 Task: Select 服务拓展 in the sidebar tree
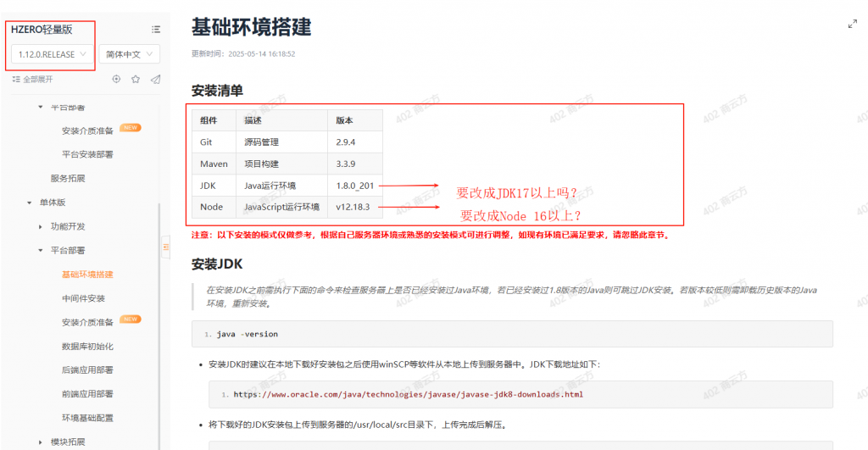(x=68, y=178)
